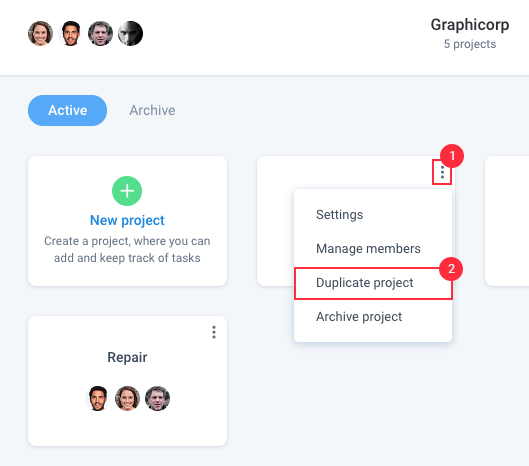Click the New project link text

127,220
